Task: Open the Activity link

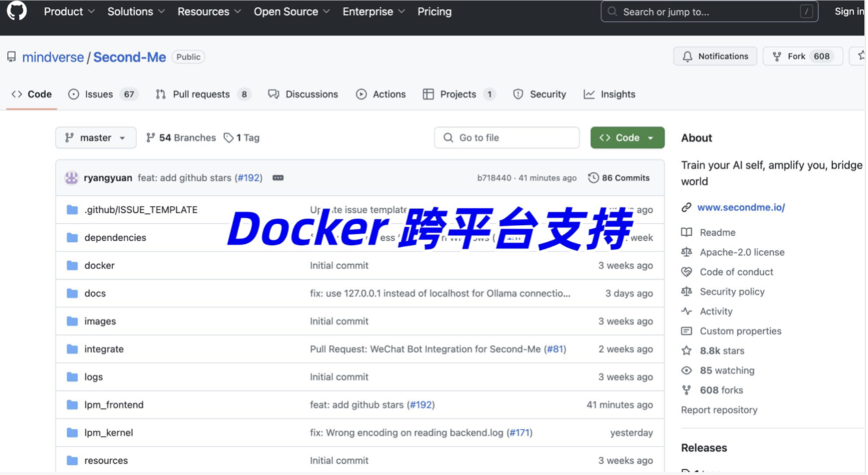Action: (x=716, y=311)
